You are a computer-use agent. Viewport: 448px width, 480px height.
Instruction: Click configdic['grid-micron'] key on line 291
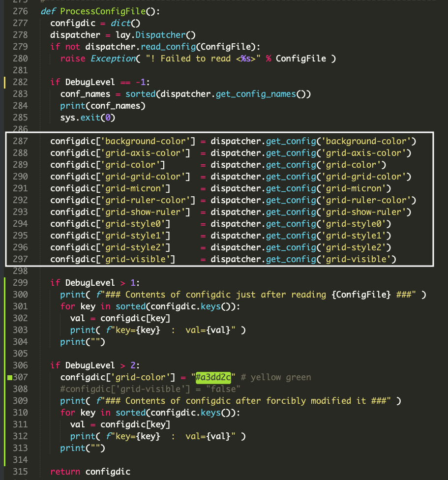coord(110,188)
